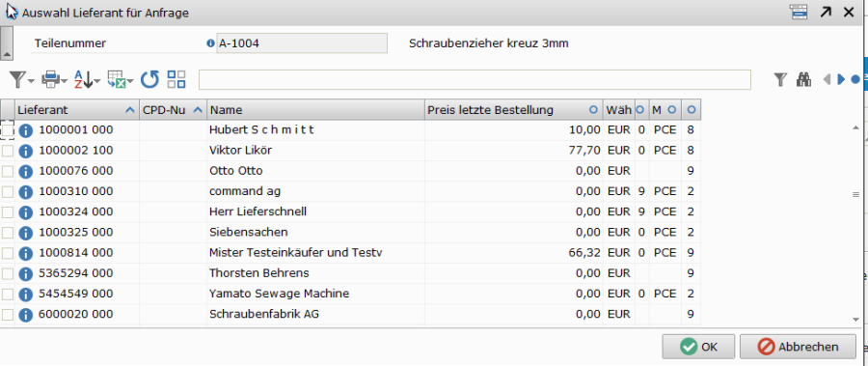Tick checkbox for Otto Otto row
Image resolution: width=868 pixels, height=366 pixels.
[7, 171]
